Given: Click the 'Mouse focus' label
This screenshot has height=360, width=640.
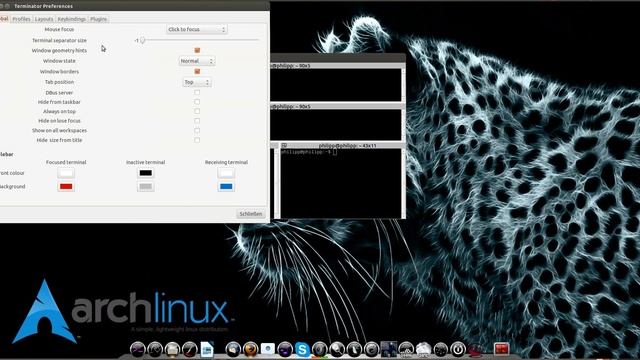Looking at the screenshot, I should [x=59, y=29].
